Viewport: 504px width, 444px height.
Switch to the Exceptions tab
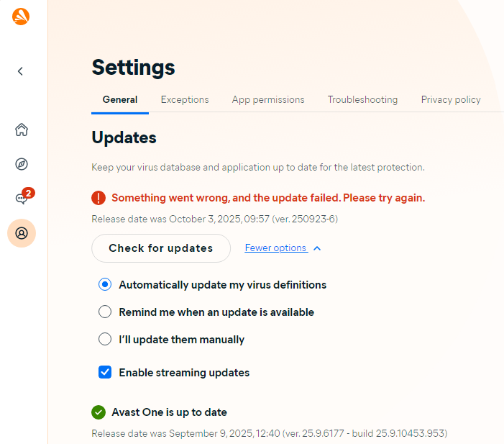[x=185, y=100]
